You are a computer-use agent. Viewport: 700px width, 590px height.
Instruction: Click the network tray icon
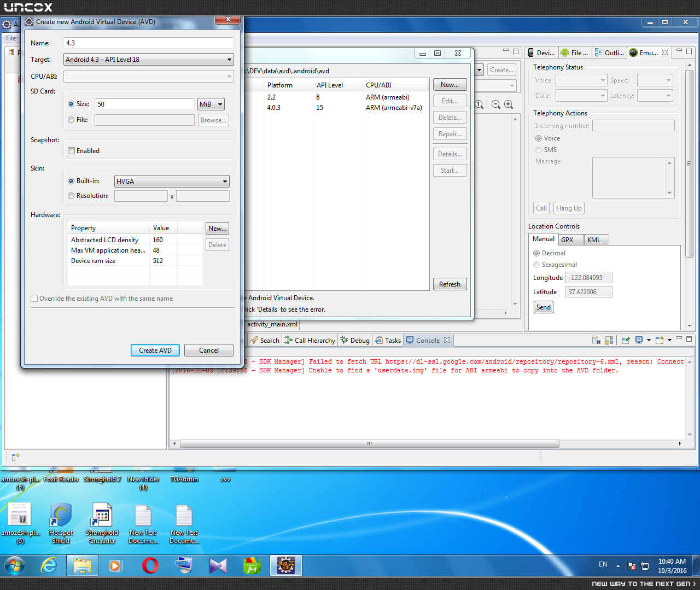tap(645, 566)
